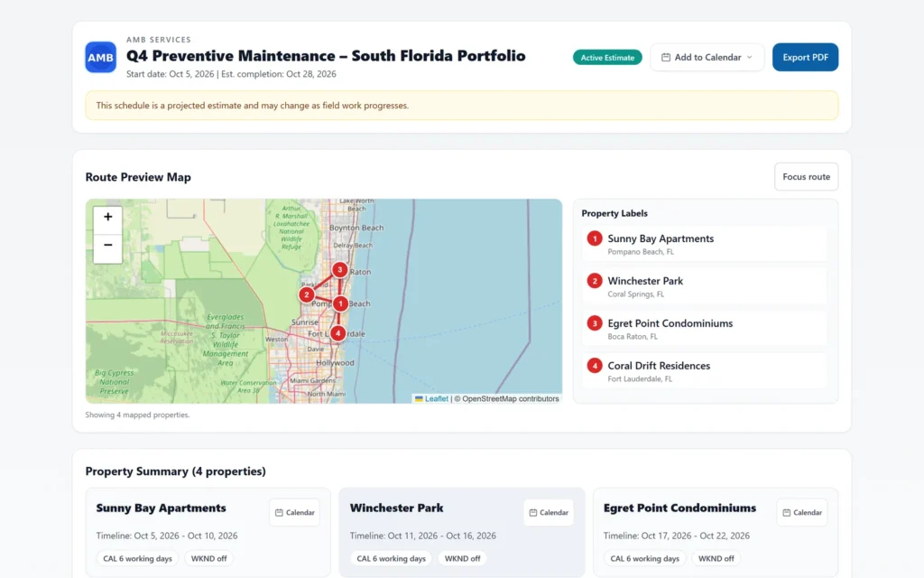924x578 pixels.
Task: Click Calendar button on Winchester Park card
Action: pos(549,513)
